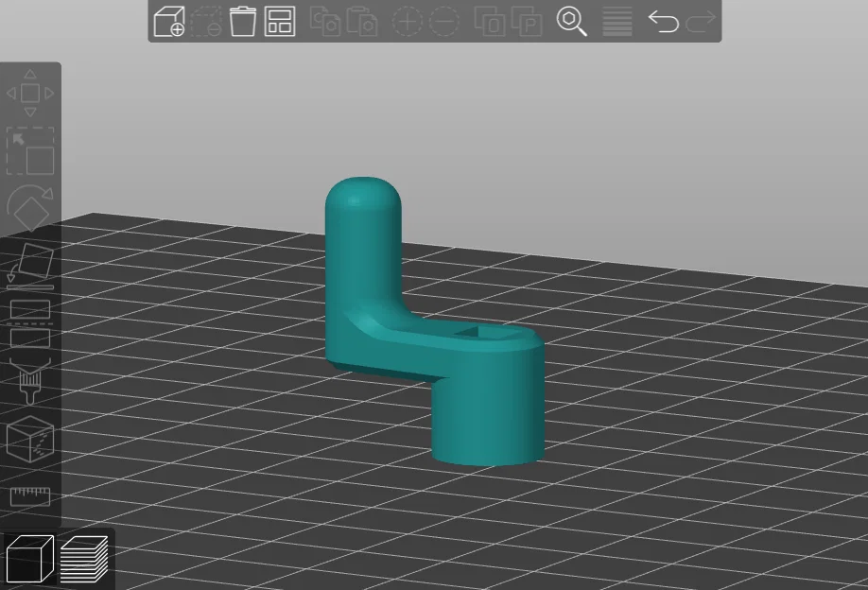868x590 pixels.
Task: Split the model into objects
Action: [x=489, y=21]
